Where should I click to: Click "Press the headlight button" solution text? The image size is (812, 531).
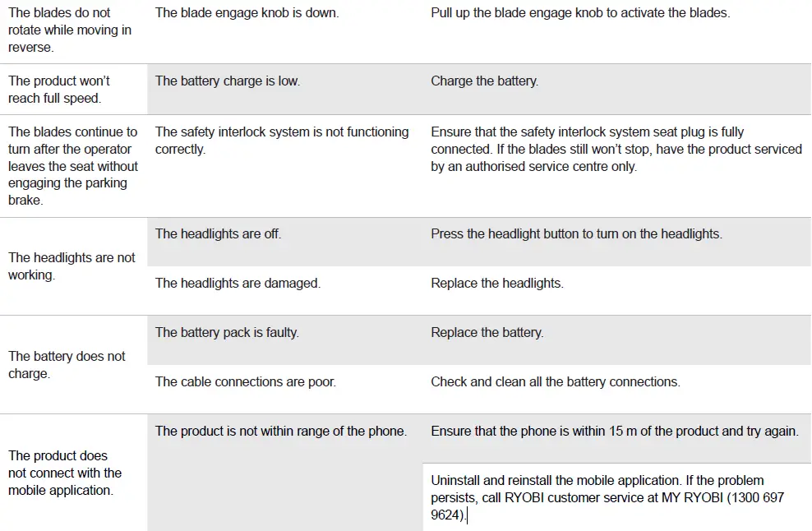click(576, 234)
